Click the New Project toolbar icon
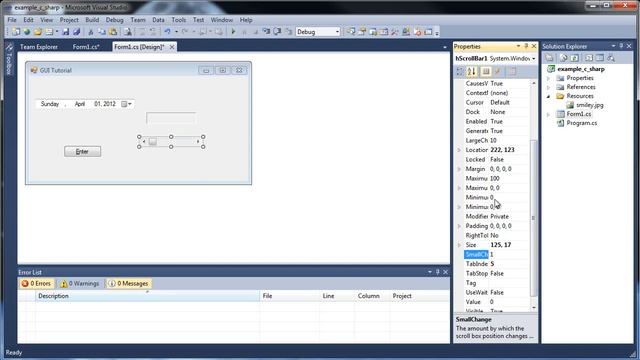The width and height of the screenshot is (640, 360). 16,32
